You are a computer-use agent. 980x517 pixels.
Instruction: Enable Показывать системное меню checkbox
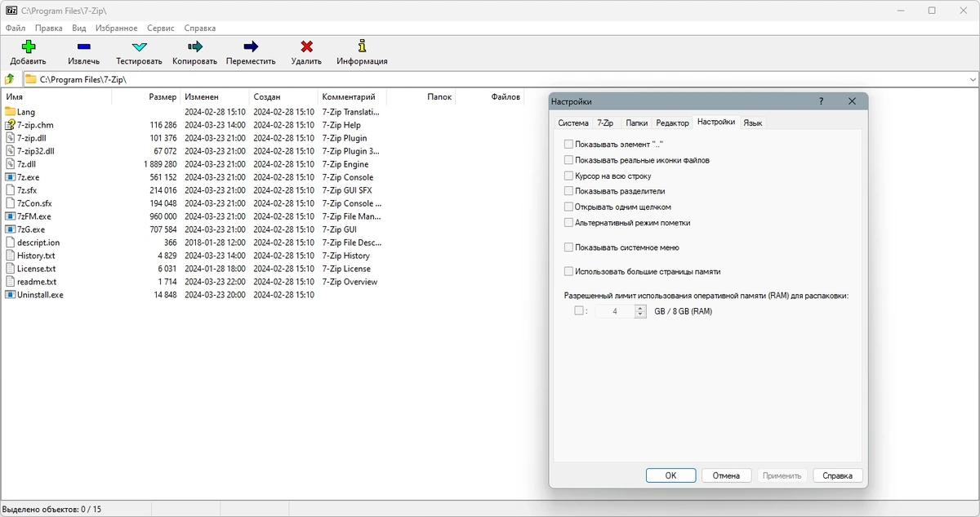click(568, 247)
